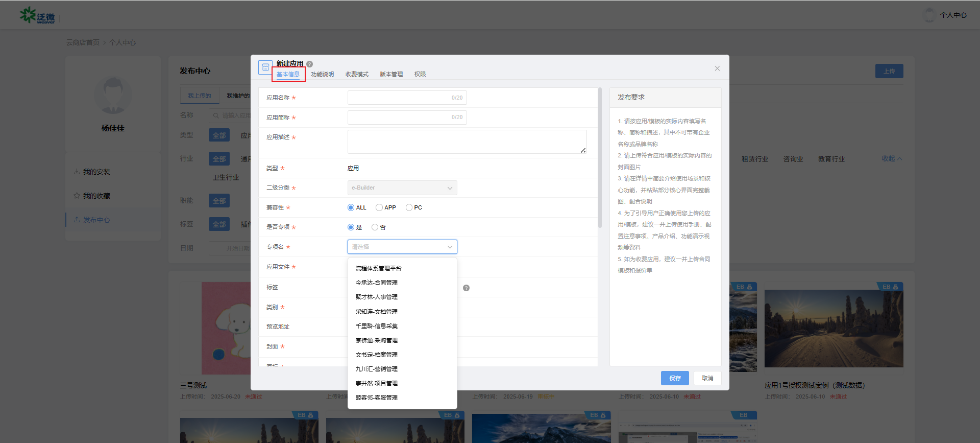Screen dimensions: 980x443
Task: Click the search icon in 名称 field
Action: [x=216, y=115]
